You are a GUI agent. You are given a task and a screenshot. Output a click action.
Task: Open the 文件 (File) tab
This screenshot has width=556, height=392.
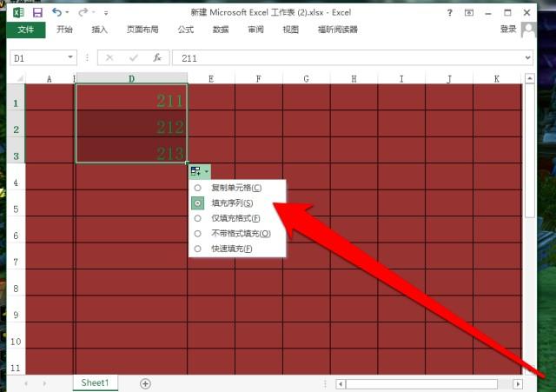(x=26, y=30)
